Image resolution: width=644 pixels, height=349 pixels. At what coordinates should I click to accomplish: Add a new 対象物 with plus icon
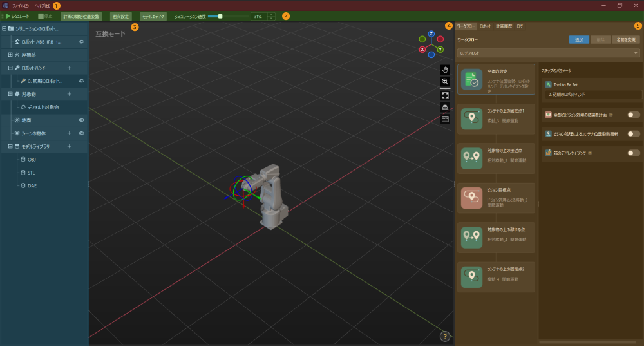tap(70, 94)
